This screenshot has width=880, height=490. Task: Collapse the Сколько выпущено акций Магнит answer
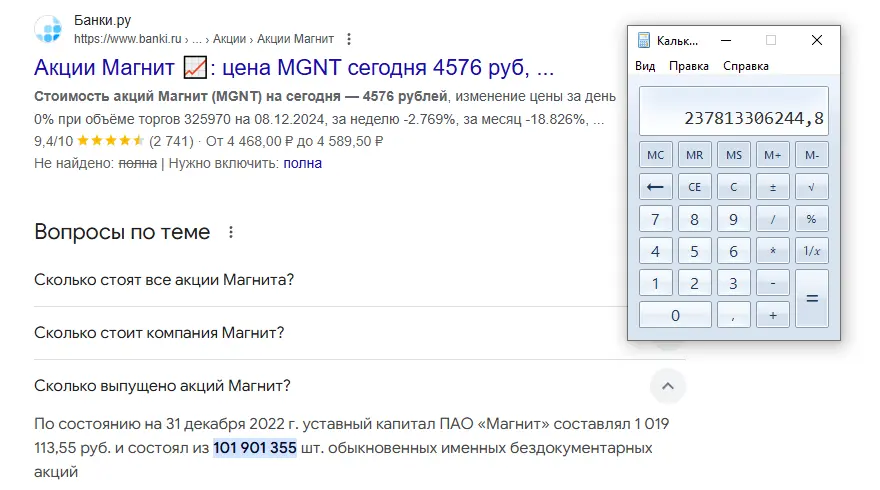668,386
